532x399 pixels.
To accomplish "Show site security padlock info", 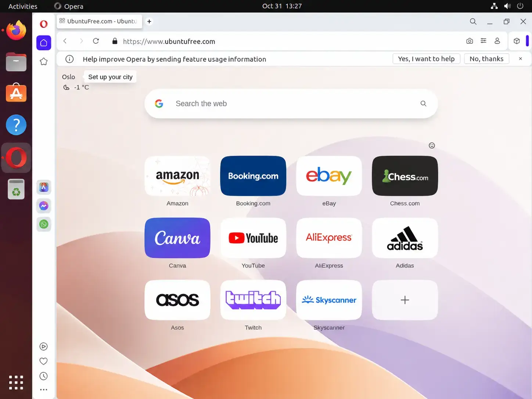I will point(115,41).
